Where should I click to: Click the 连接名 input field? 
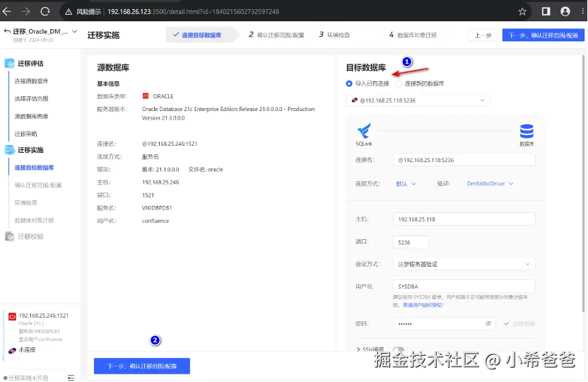coord(464,160)
